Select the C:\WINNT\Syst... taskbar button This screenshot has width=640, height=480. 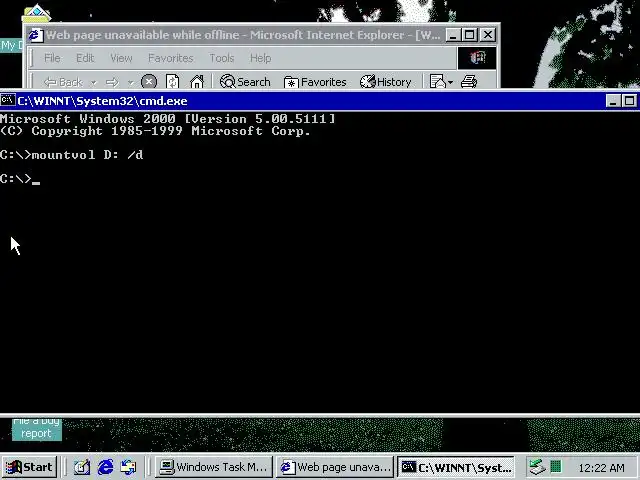pyautogui.click(x=456, y=467)
